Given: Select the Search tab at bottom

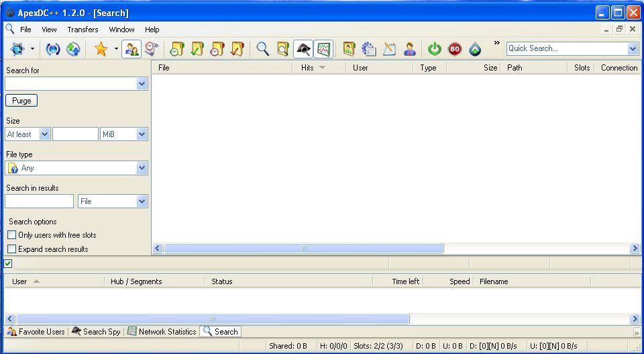Looking at the screenshot, I should (221, 331).
